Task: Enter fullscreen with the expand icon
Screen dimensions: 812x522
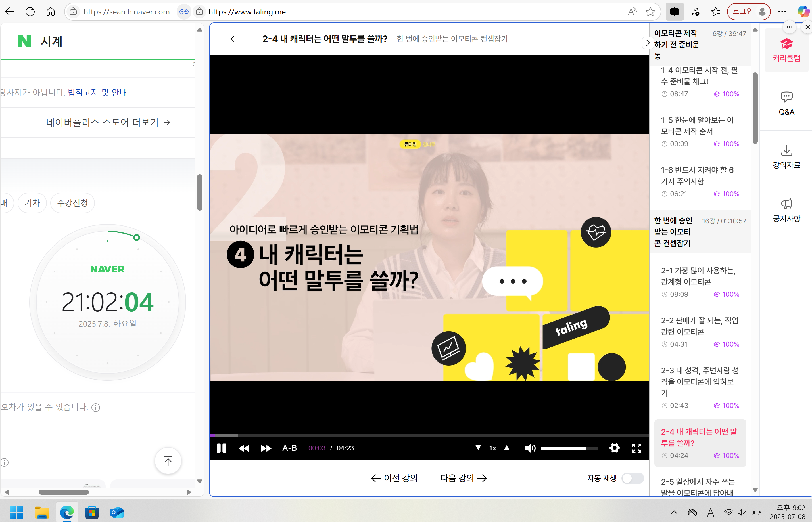Action: tap(637, 448)
